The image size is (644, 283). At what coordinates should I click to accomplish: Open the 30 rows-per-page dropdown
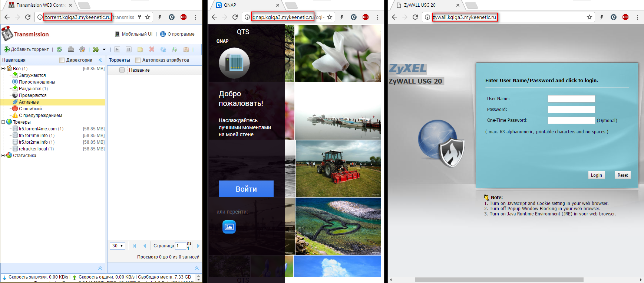point(118,246)
